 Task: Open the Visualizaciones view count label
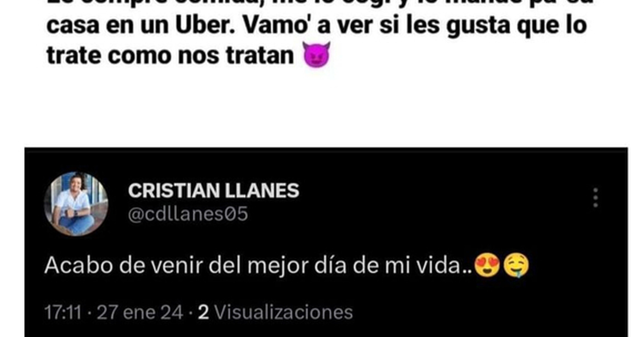point(283,312)
